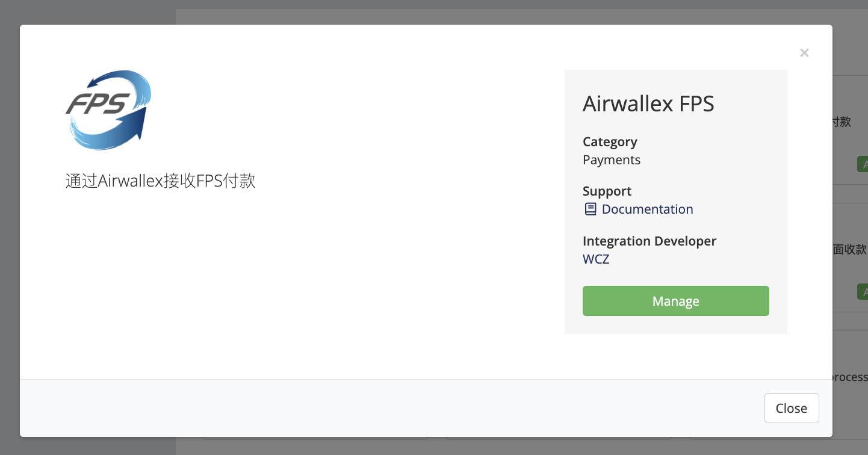Click the Chinese description under the FPS logo
Viewport: 868px width, 455px height.
tap(160, 181)
